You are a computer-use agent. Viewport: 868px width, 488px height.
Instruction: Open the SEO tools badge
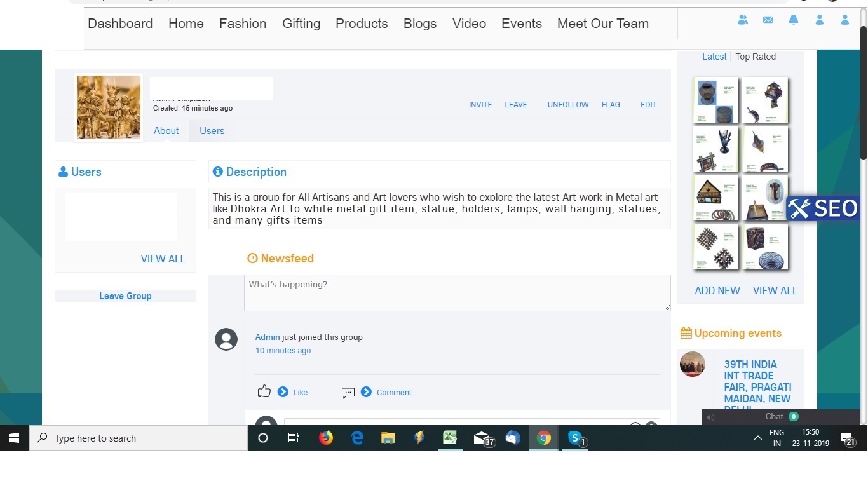823,208
